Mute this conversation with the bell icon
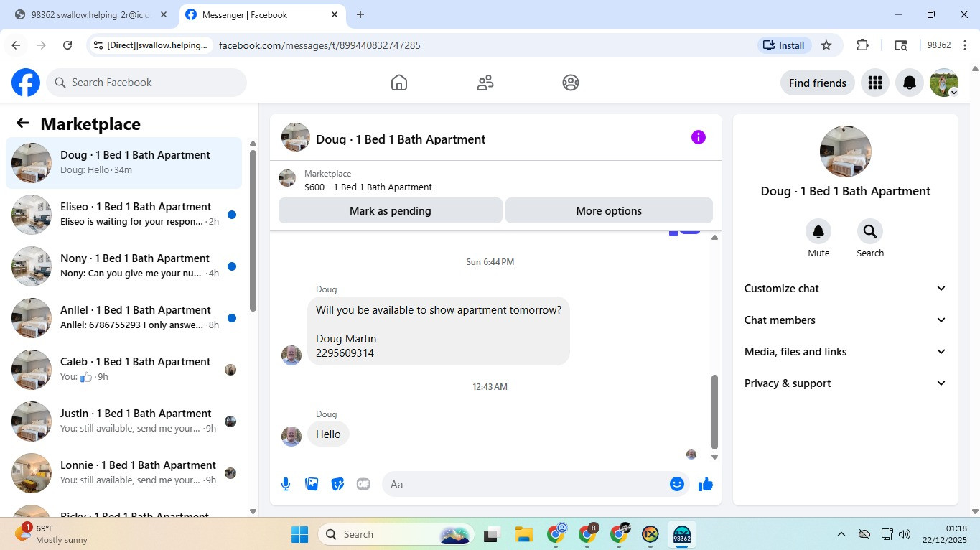Image resolution: width=980 pixels, height=550 pixels. click(x=818, y=231)
